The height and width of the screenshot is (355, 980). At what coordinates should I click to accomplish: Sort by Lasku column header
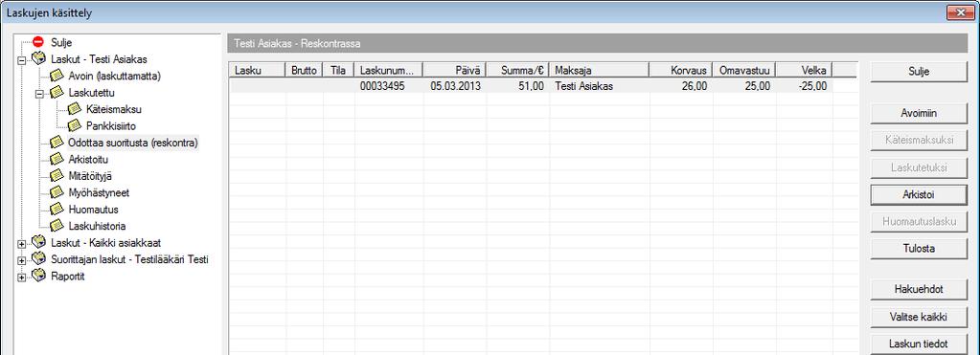coord(258,71)
